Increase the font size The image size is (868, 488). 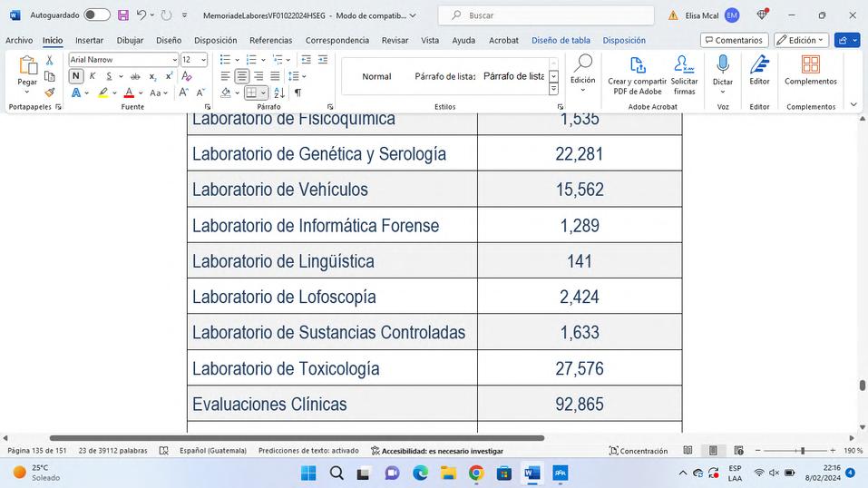(x=183, y=93)
